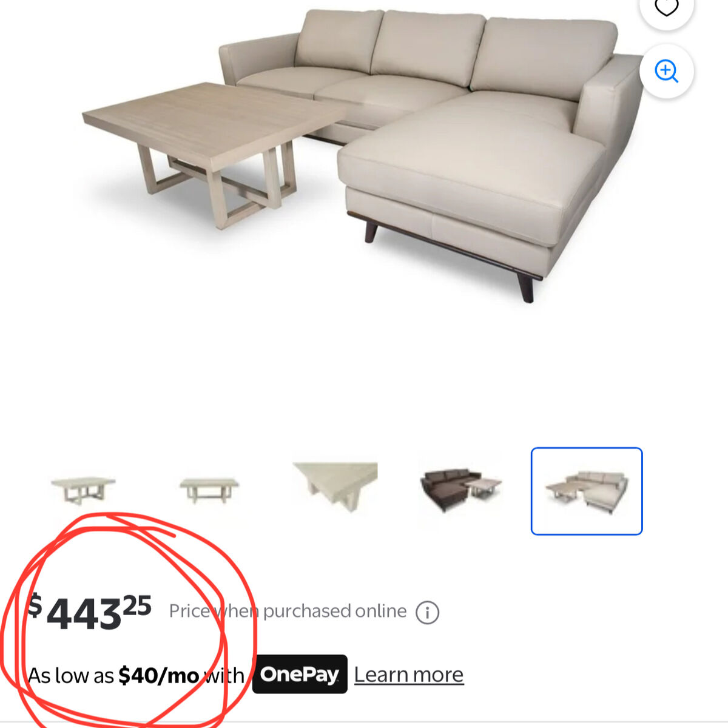Screen dimensions: 728x728
Task: Select the brown sectional thumbnail
Action: click(461, 490)
